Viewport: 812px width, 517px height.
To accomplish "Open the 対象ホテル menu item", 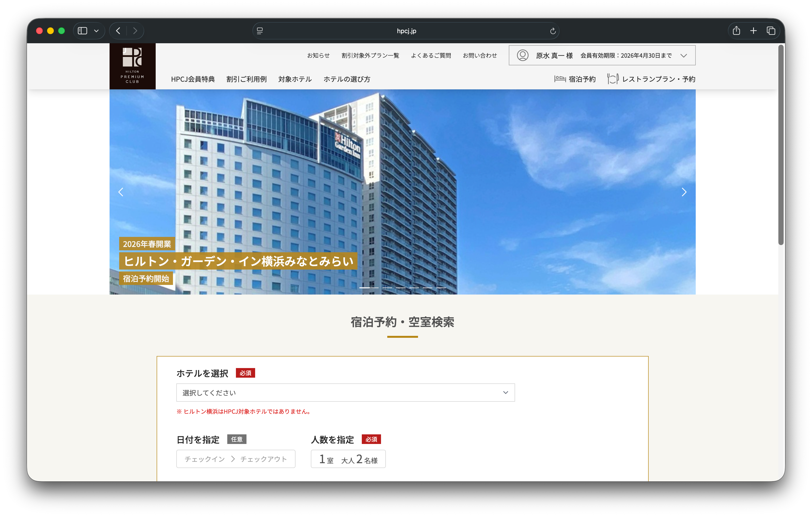I will 295,79.
